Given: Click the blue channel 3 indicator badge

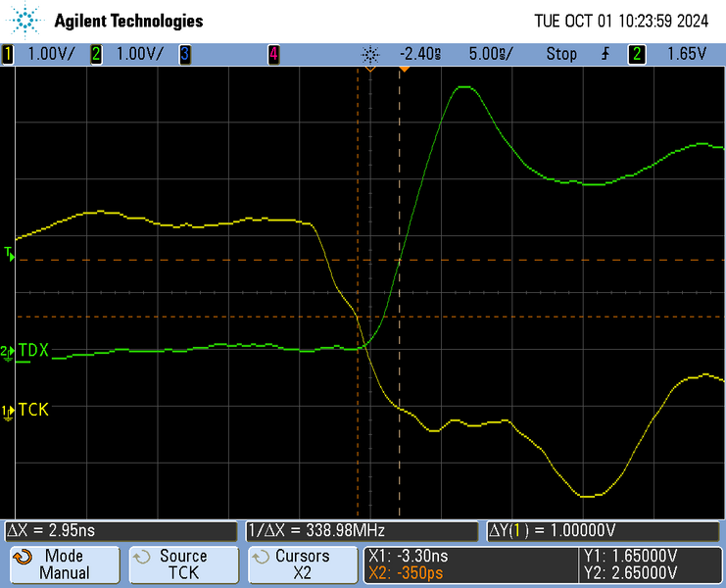Looking at the screenshot, I should tap(185, 54).
